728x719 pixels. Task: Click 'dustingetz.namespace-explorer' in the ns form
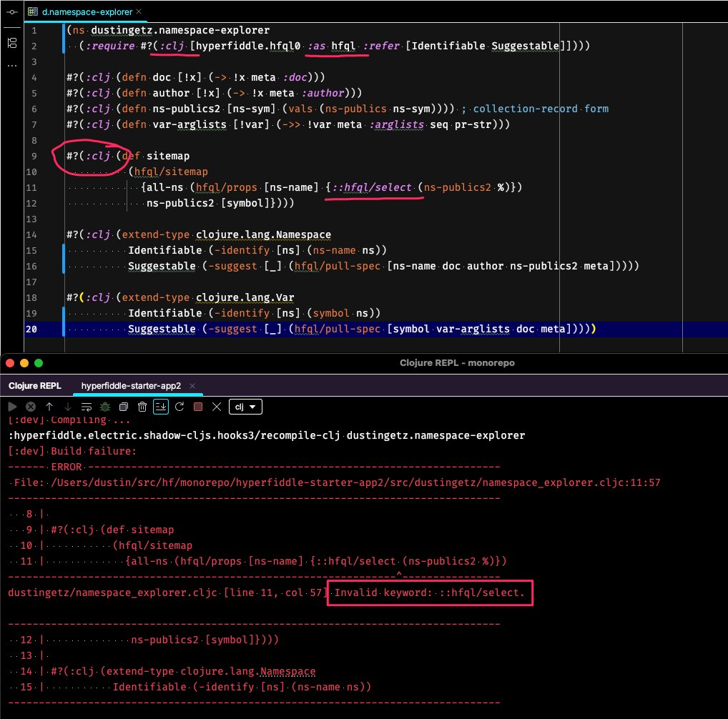coord(180,30)
